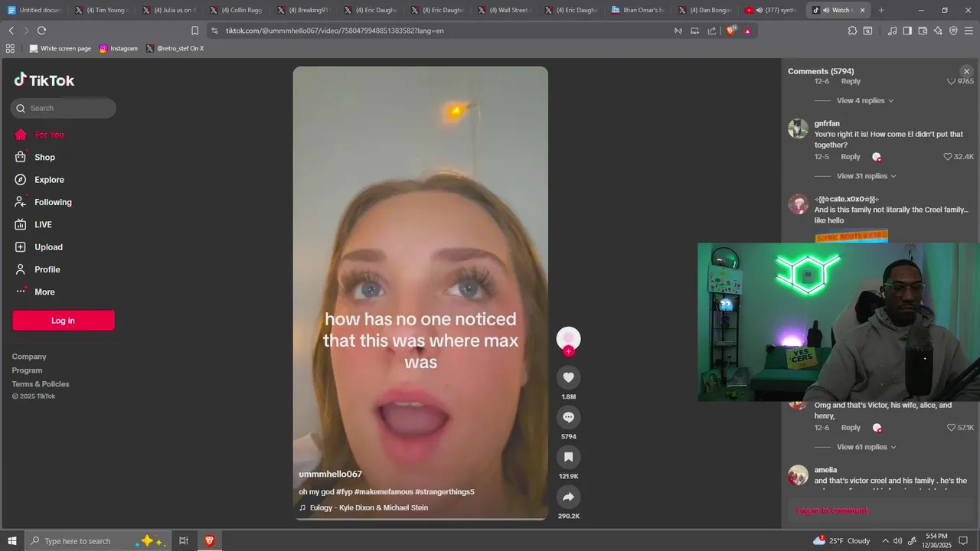Switch to Untitled document tab
This screenshot has height=551, width=980.
(x=34, y=10)
